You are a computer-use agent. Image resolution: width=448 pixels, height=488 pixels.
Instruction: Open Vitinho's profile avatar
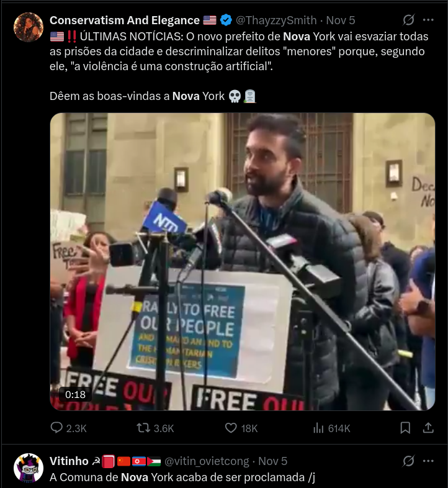(x=29, y=468)
